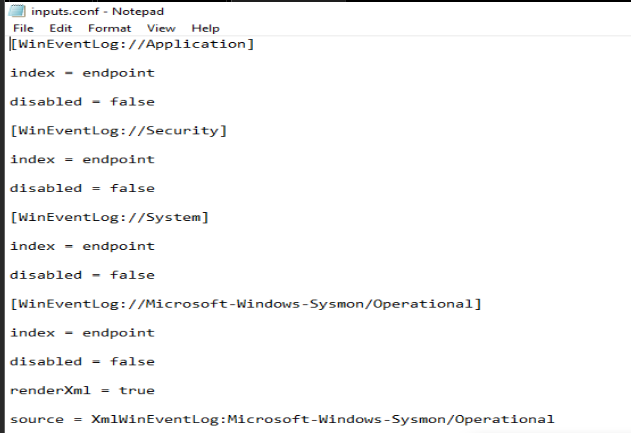This screenshot has width=631, height=433.
Task: Place cursor in the [WinEventLog://Security] line
Action: pos(119,131)
